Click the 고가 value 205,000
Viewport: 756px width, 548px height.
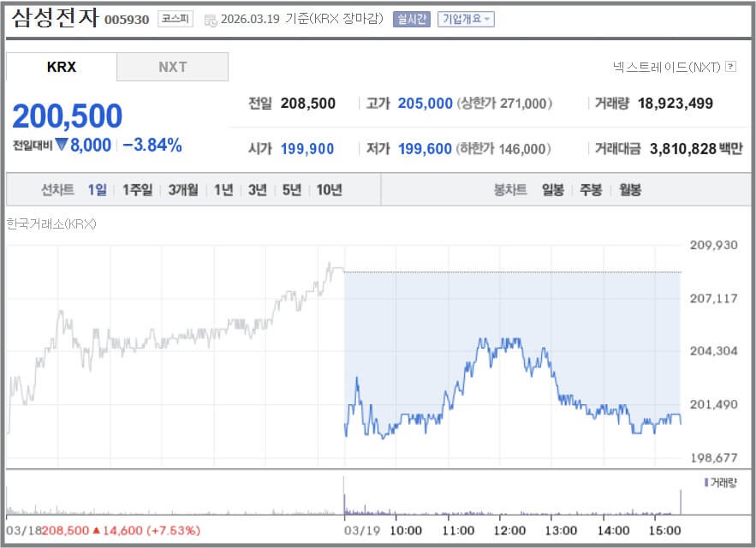click(425, 104)
